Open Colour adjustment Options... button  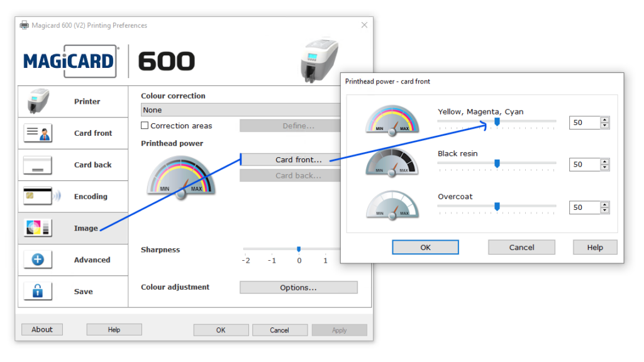(298, 288)
